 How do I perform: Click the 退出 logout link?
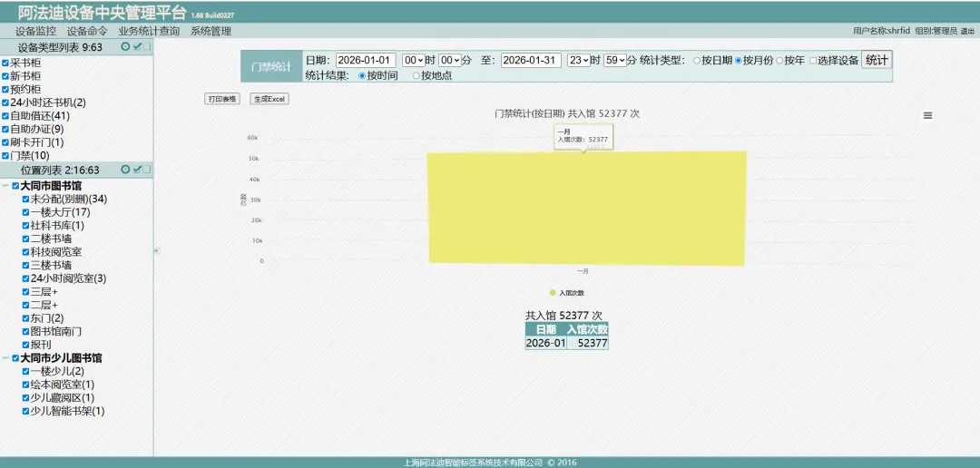[x=967, y=31]
